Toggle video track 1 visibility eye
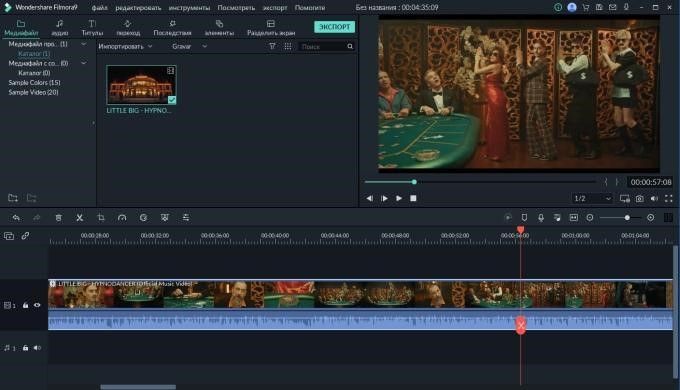This screenshot has width=680, height=390. (37, 305)
